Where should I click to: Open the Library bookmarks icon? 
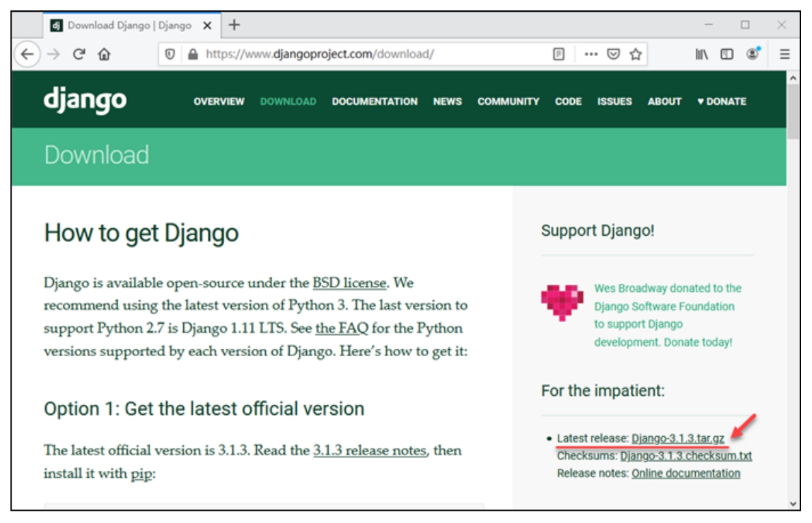tap(701, 54)
